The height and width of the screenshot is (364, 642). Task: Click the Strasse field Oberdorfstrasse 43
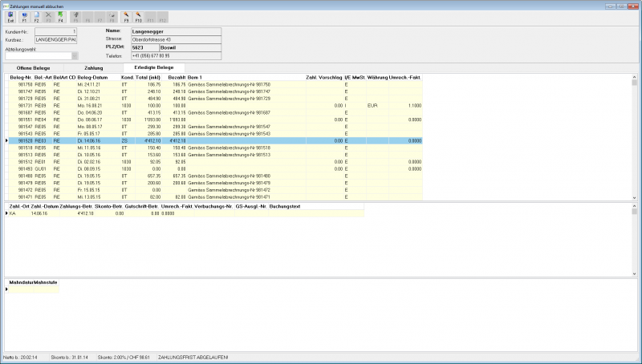(176, 39)
